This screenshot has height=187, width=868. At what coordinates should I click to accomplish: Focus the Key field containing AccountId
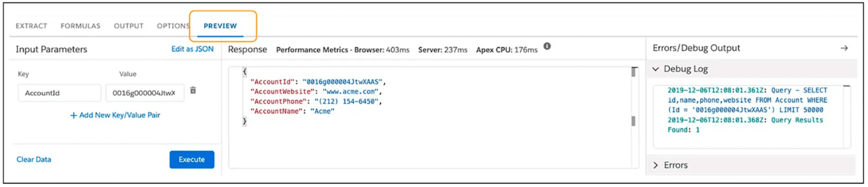[x=59, y=93]
